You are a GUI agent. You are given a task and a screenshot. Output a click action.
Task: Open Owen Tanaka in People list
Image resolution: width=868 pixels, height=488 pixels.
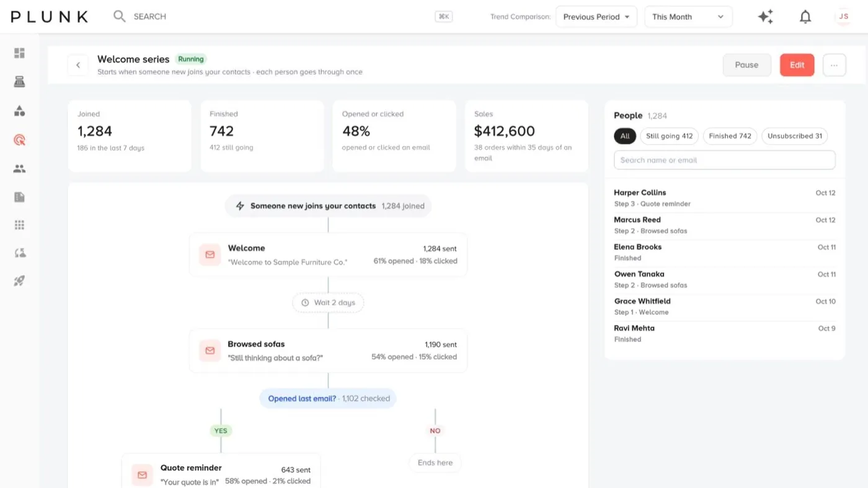point(724,280)
